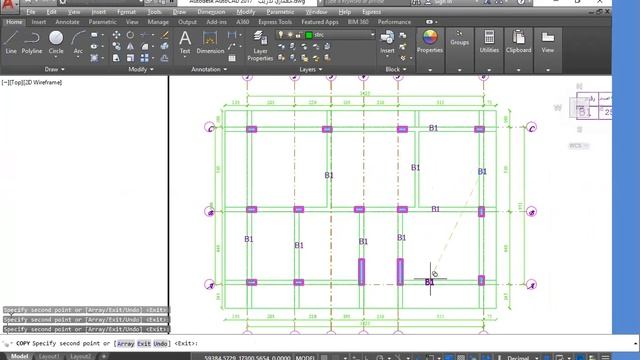The height and width of the screenshot is (360, 640).
Task: Switch to the Output ribbon tab
Action: 187,22
